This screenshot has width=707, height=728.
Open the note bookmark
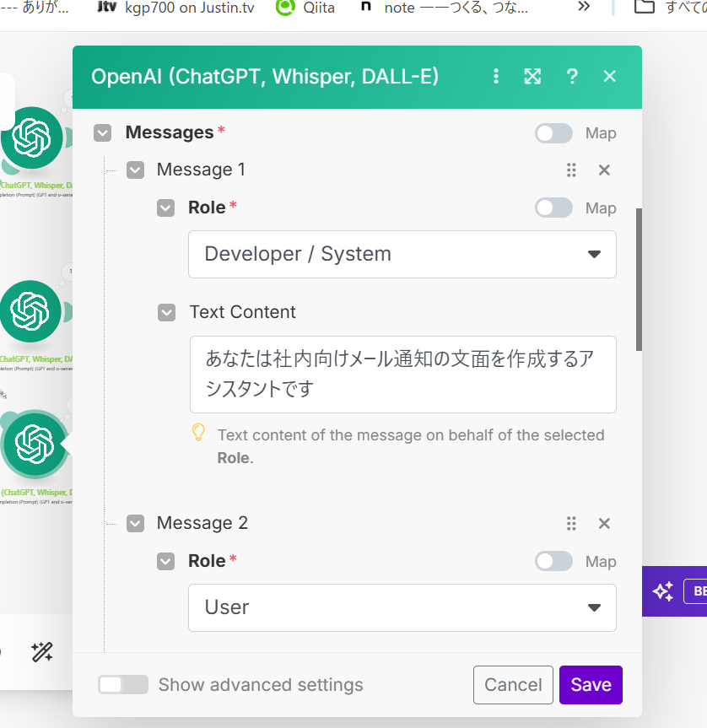(x=445, y=8)
